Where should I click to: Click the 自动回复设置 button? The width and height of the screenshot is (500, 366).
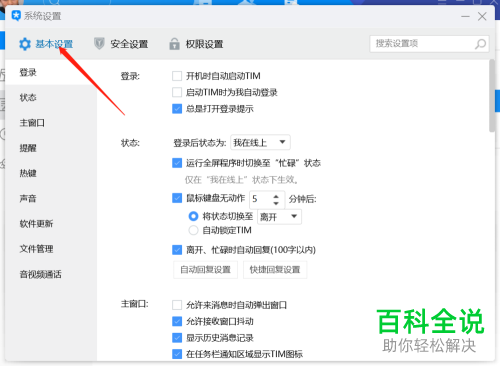(206, 270)
